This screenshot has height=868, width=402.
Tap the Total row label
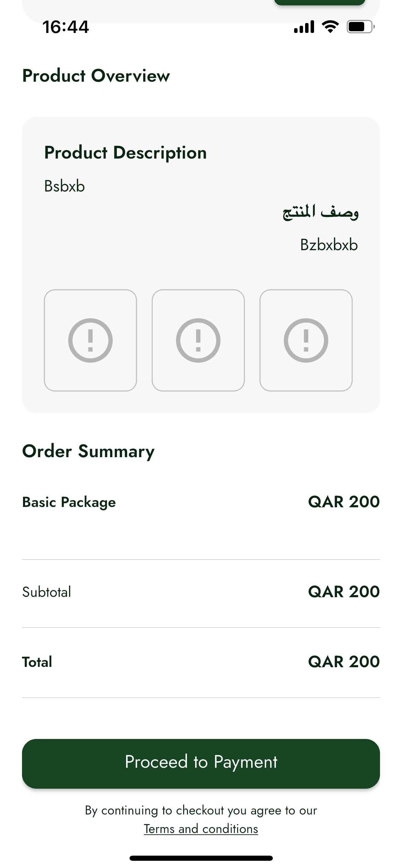pos(37,662)
